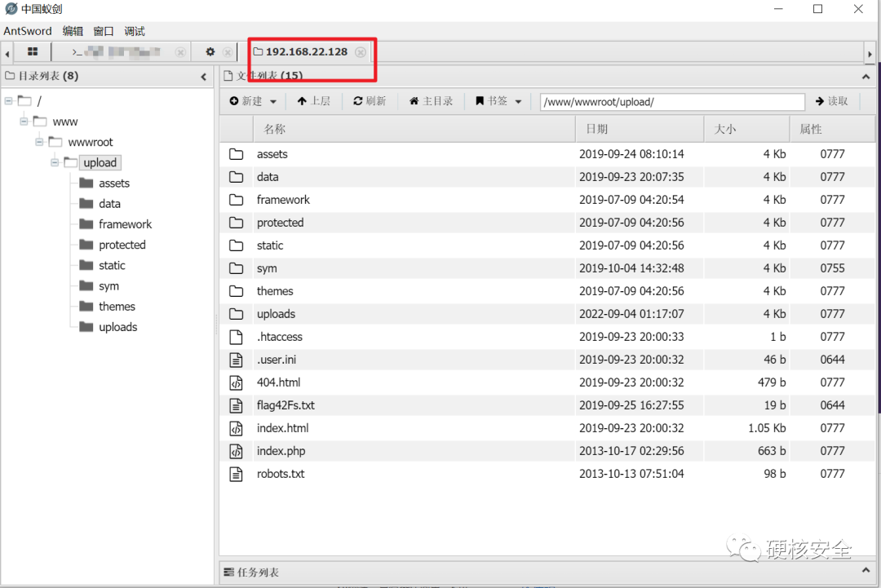This screenshot has width=881, height=588.
Task: Click text file icon of flag42Fs.txt
Action: tap(236, 405)
